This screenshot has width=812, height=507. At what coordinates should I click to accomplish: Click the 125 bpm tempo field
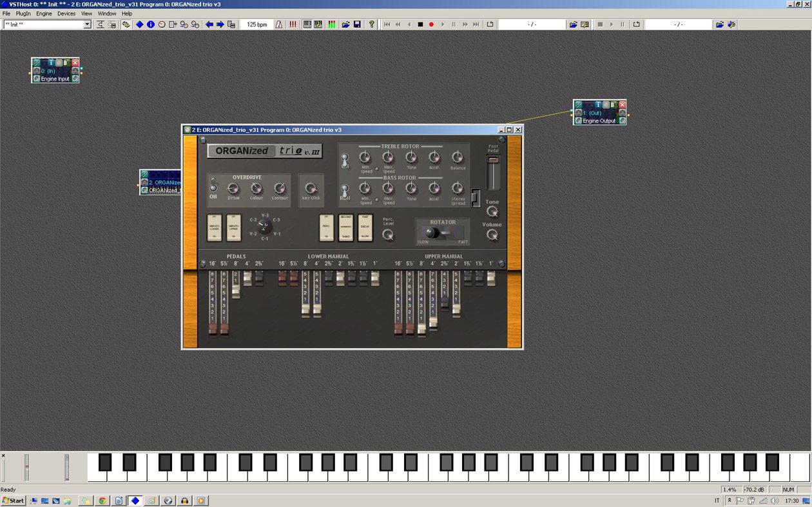point(257,24)
